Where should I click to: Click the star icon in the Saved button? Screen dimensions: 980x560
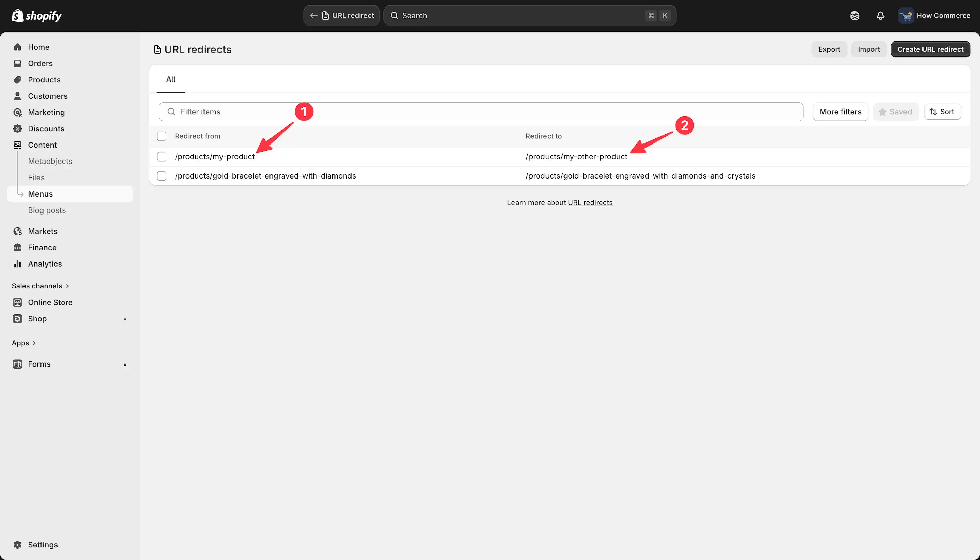(x=883, y=112)
